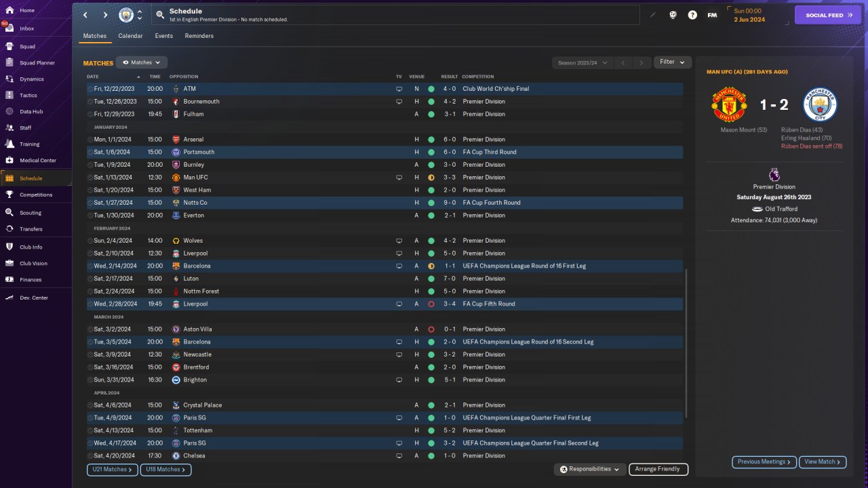Click the Schedule search bar at the top
The image size is (868, 488).
(x=396, y=15)
